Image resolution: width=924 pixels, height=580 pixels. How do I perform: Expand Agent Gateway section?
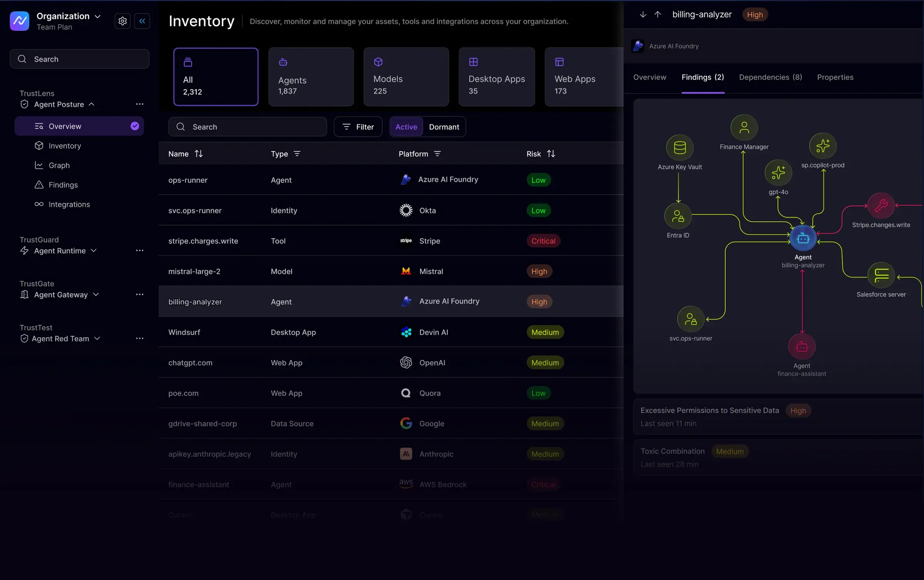point(96,294)
